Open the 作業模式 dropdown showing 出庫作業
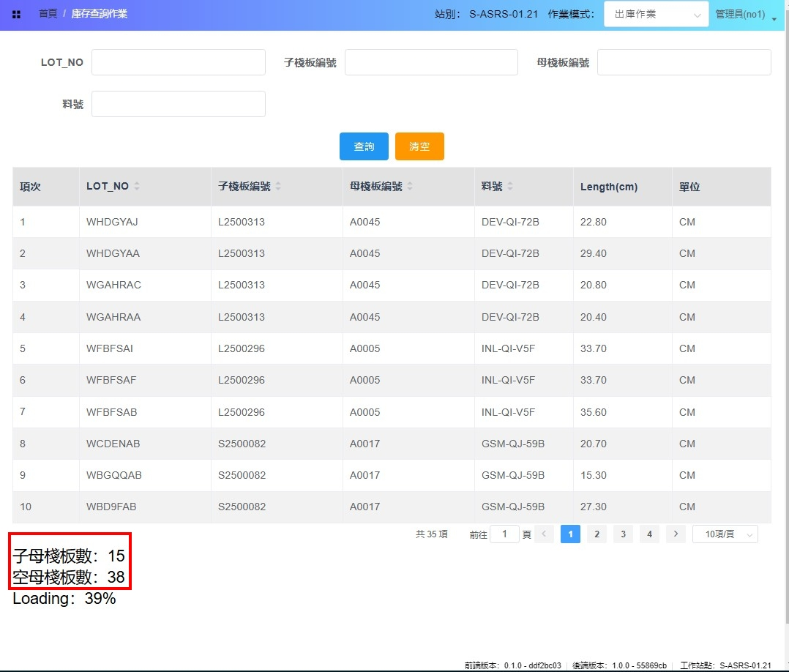This screenshot has height=672, width=789. click(x=656, y=14)
